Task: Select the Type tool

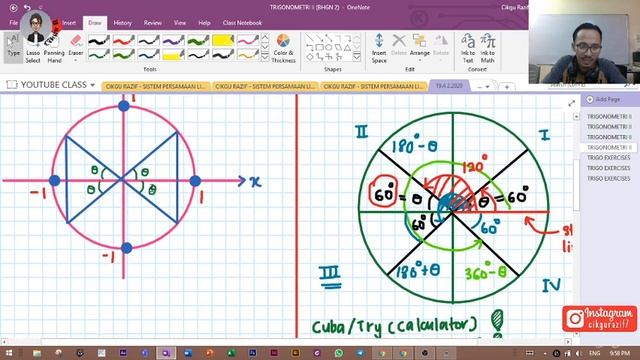Action: coord(13,48)
